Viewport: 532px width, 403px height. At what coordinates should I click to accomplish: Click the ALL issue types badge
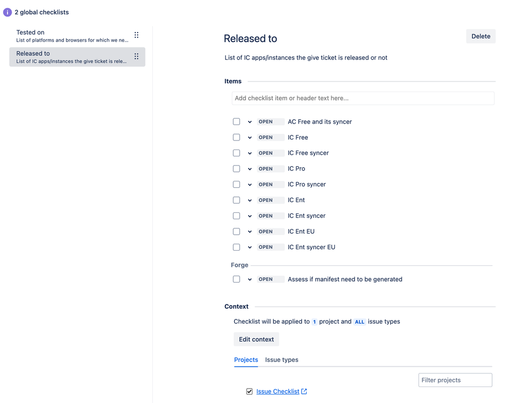[x=360, y=322]
